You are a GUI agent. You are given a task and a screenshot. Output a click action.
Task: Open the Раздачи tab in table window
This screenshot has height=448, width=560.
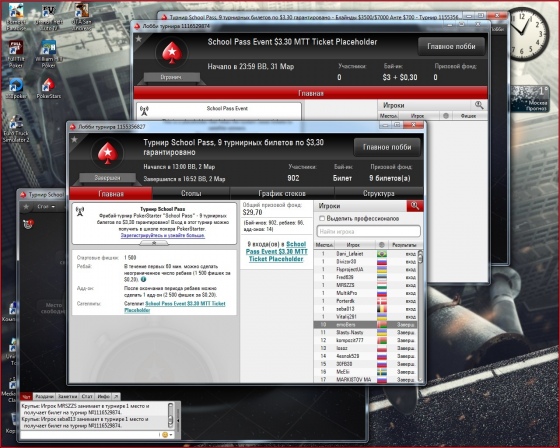[44, 397]
